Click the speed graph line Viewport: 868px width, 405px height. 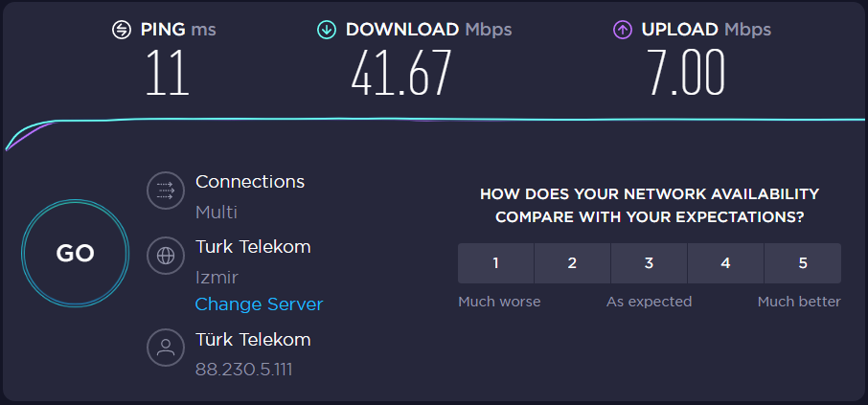(434, 121)
